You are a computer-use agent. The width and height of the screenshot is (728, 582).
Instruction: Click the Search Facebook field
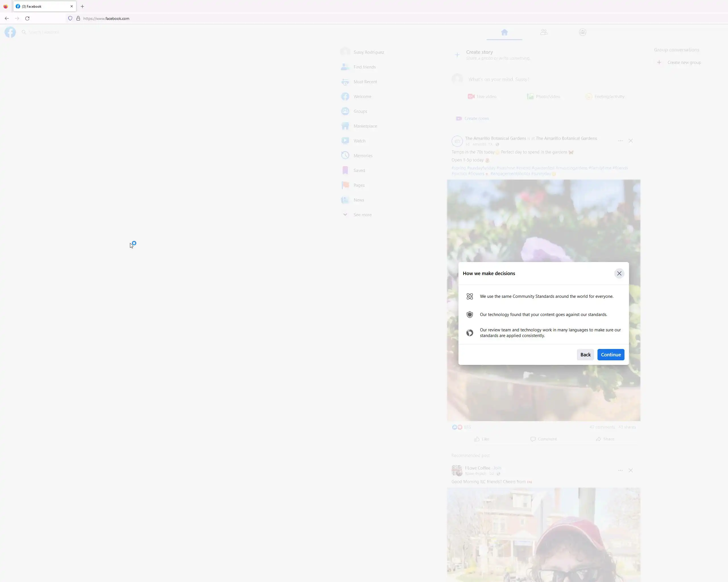tap(44, 32)
